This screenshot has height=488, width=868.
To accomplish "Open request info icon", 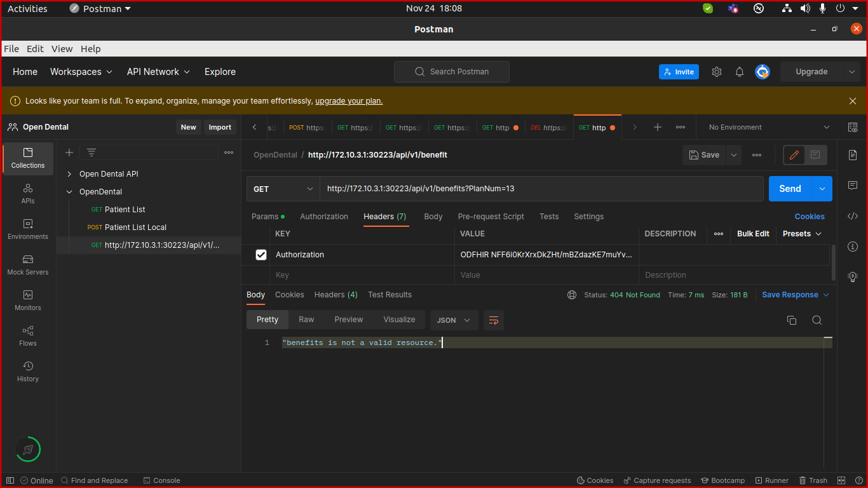I will tap(853, 247).
